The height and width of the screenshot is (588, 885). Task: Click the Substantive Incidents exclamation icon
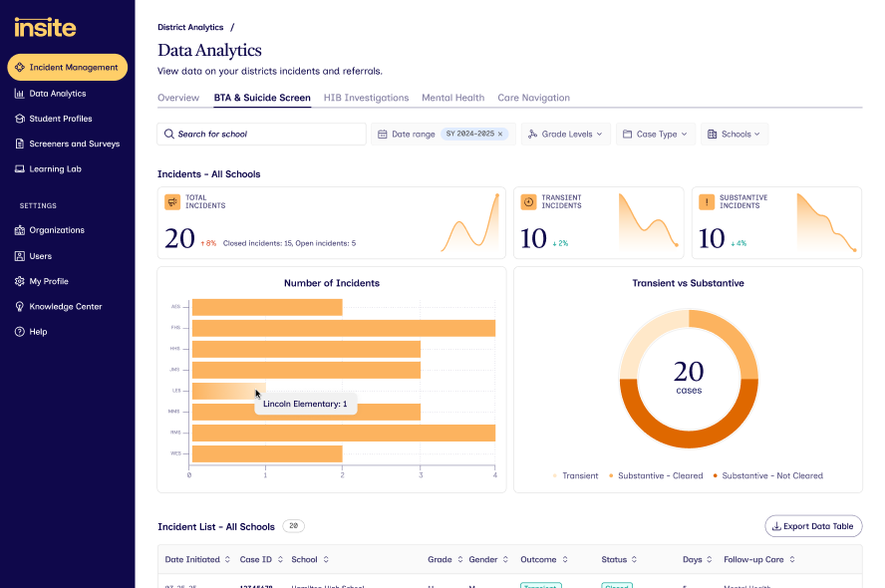point(706,202)
